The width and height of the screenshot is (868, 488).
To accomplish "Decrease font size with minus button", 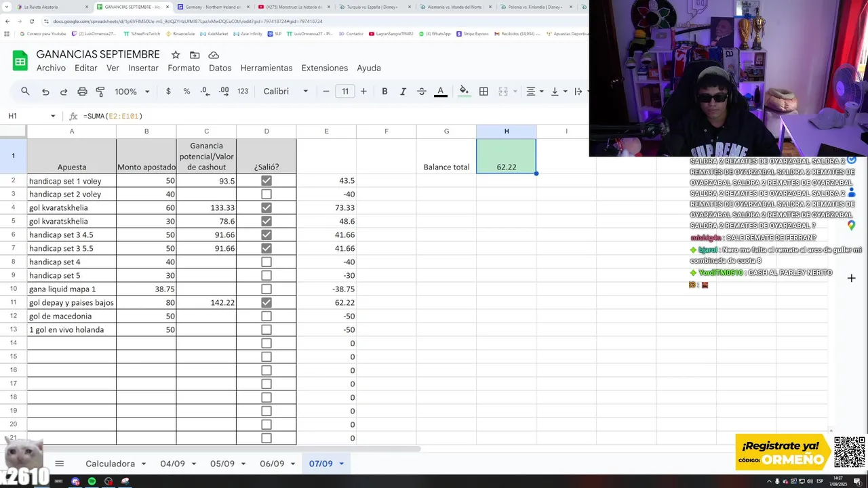I will (326, 91).
